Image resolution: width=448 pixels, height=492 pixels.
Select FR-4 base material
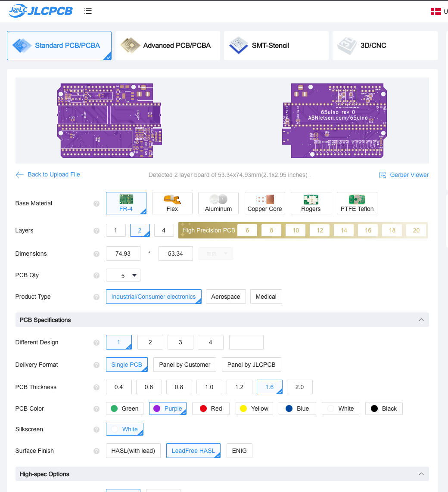pyautogui.click(x=126, y=203)
